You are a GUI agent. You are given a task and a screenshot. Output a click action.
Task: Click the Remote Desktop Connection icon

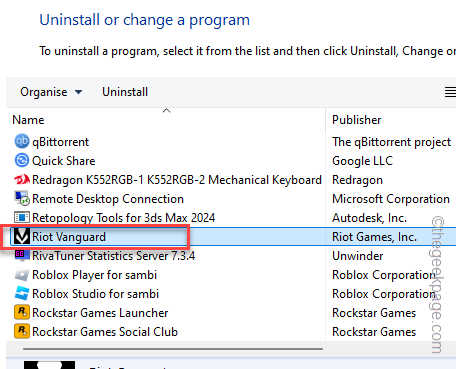tap(22, 199)
